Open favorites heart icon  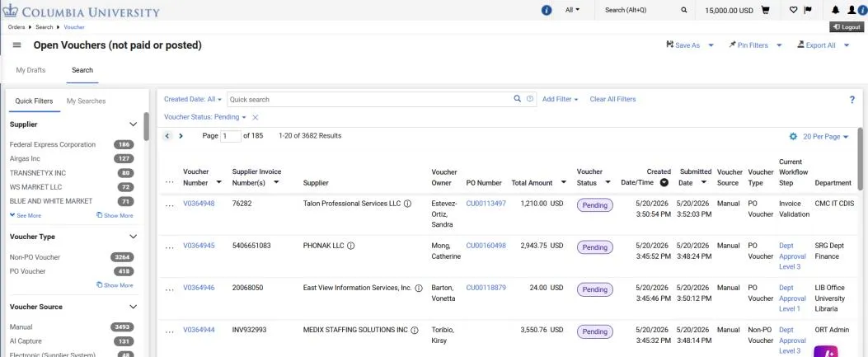793,10
